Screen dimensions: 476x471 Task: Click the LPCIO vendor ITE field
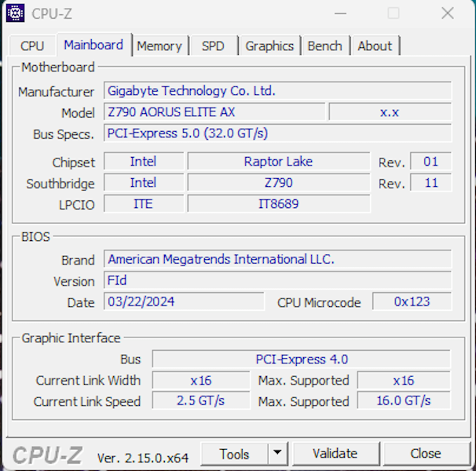144,203
